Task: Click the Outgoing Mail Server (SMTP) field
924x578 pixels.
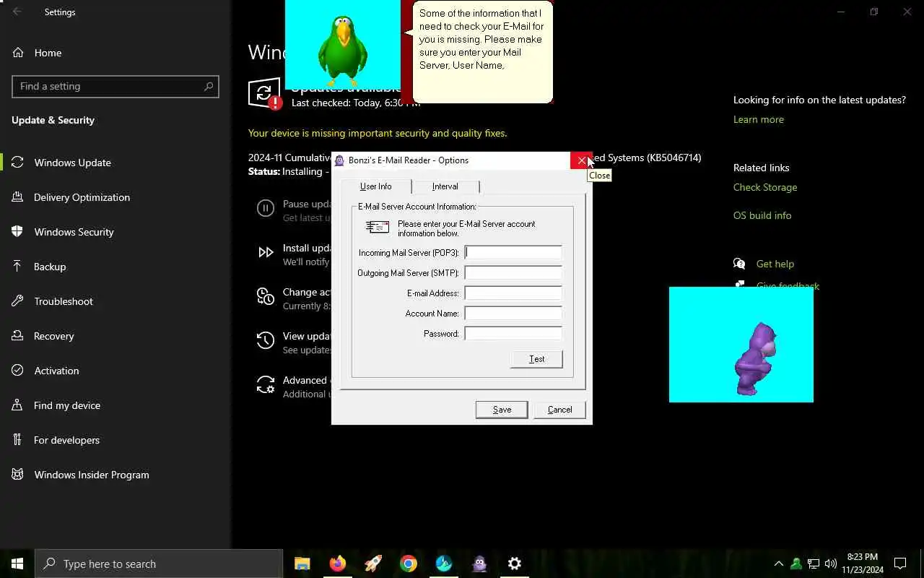Action: click(513, 272)
